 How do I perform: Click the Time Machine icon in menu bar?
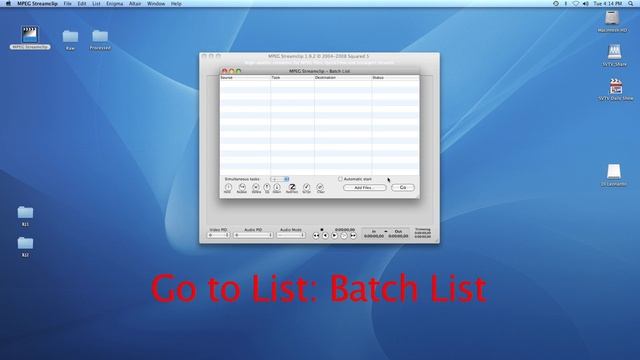556,4
